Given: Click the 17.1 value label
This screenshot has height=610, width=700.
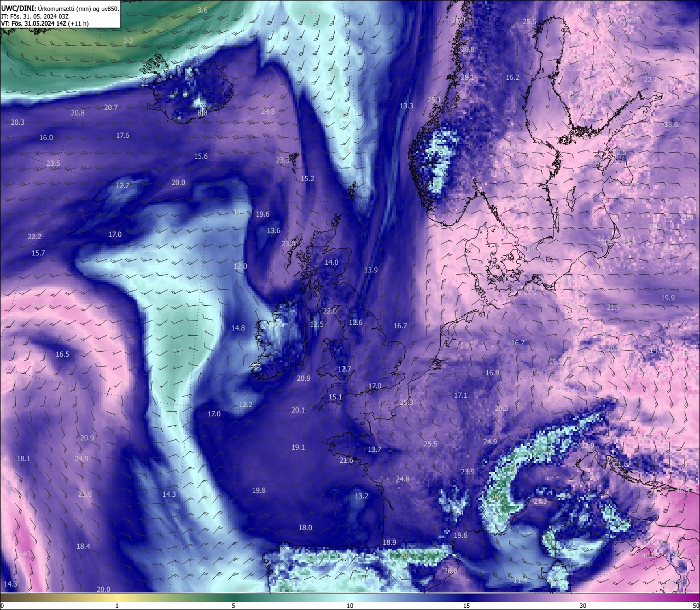Looking at the screenshot, I should (460, 395).
